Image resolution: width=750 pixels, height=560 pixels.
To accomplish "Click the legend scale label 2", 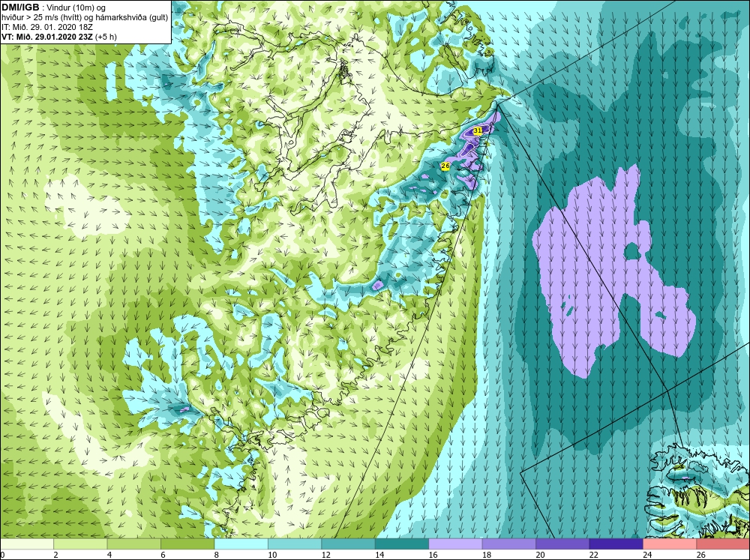I will [x=56, y=556].
